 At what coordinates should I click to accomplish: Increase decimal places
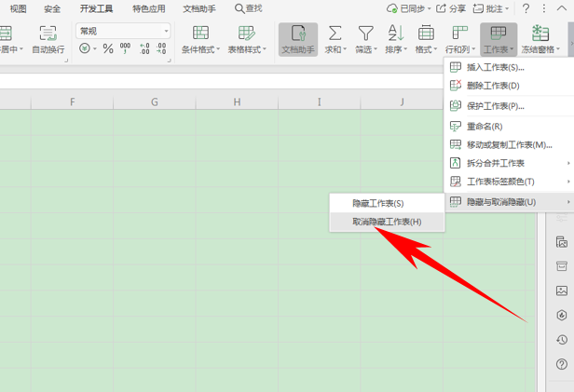(x=144, y=48)
